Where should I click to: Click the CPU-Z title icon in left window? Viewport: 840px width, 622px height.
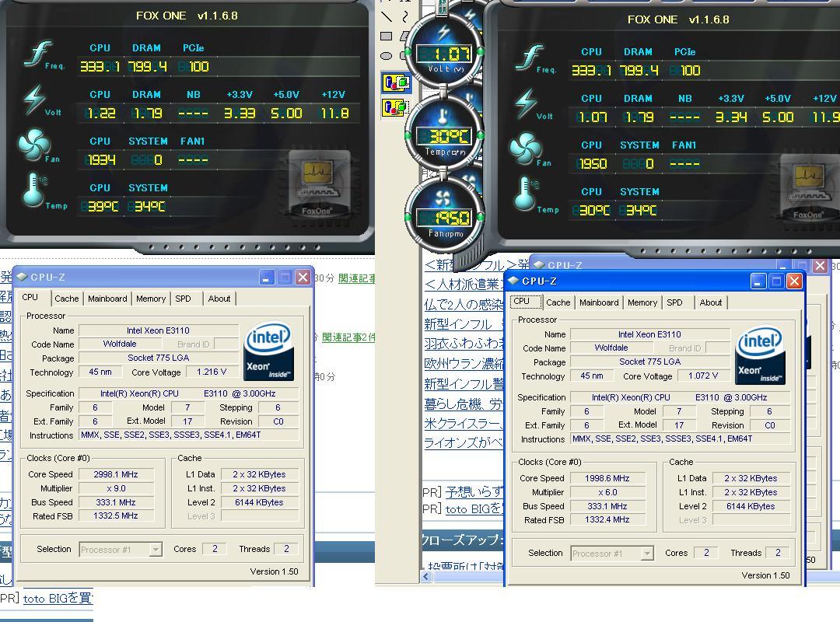(x=22, y=277)
